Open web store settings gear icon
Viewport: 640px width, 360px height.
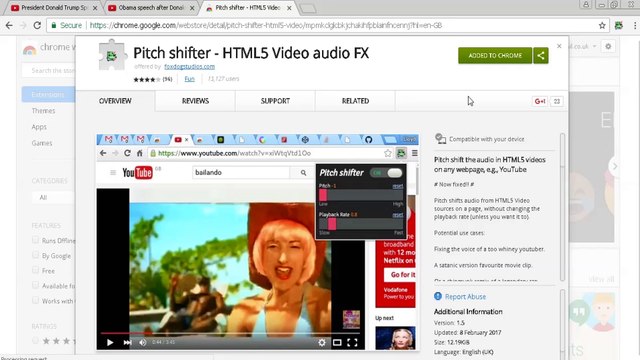coord(608,46)
